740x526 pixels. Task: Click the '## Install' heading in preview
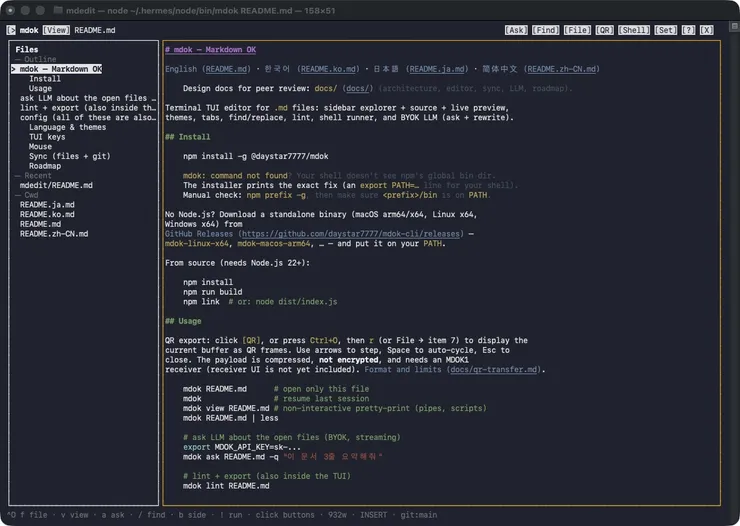[188, 137]
